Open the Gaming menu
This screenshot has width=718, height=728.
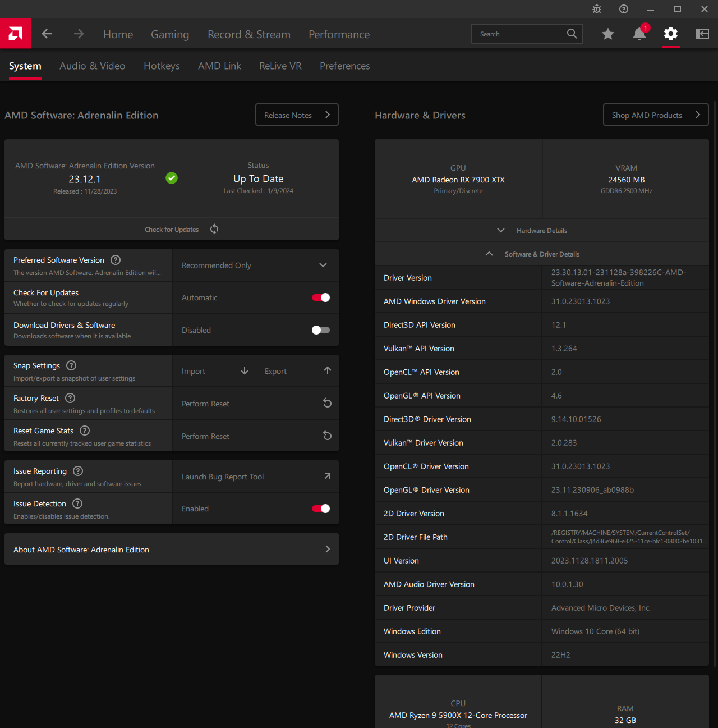(170, 34)
